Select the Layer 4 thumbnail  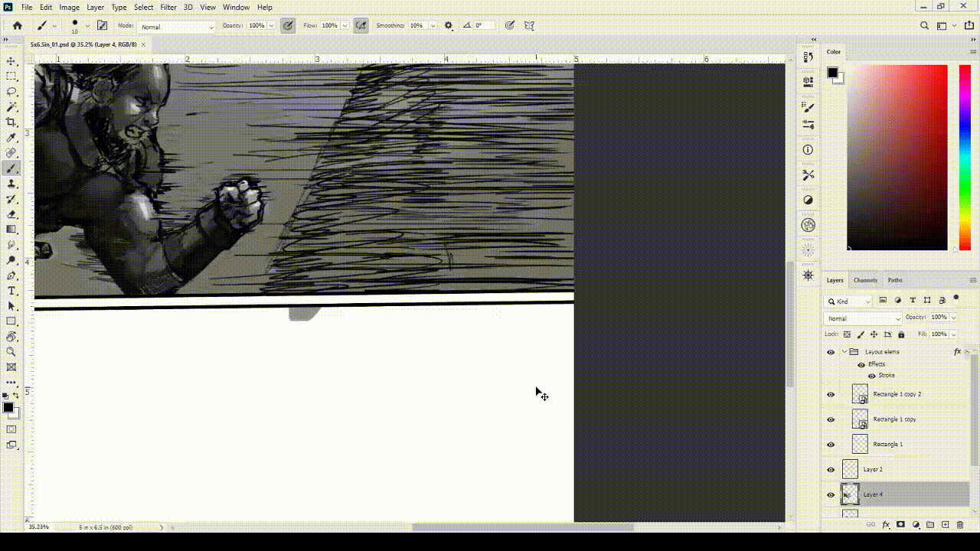click(850, 494)
